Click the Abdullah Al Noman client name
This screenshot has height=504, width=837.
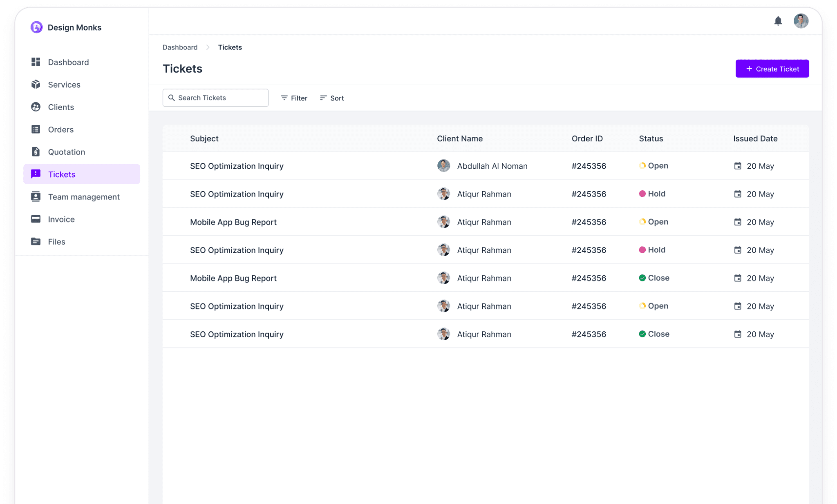[x=492, y=166]
